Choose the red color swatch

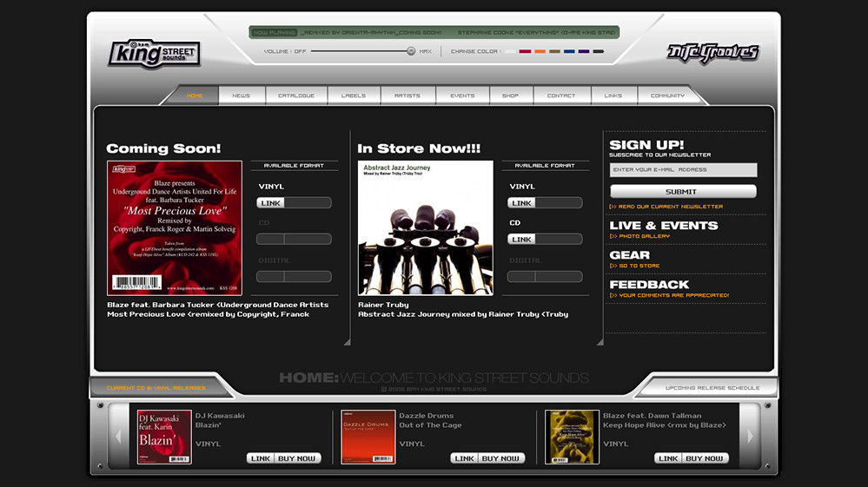(525, 51)
